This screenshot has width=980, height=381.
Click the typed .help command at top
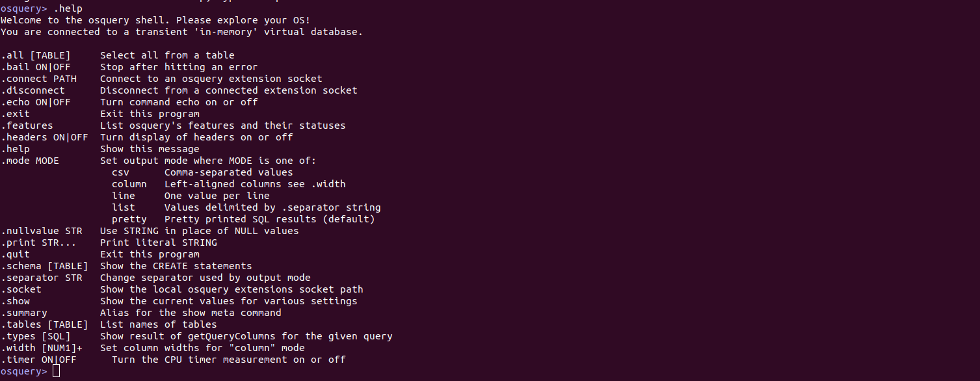click(x=68, y=8)
